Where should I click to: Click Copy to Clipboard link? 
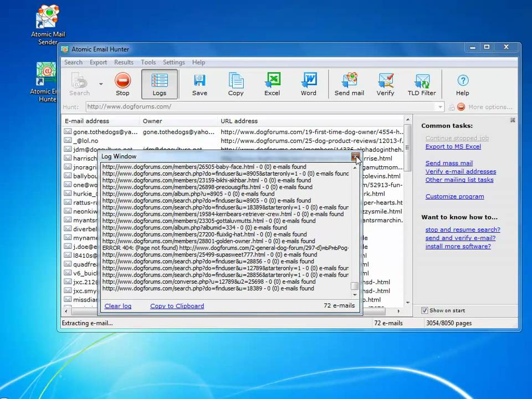pos(177,306)
